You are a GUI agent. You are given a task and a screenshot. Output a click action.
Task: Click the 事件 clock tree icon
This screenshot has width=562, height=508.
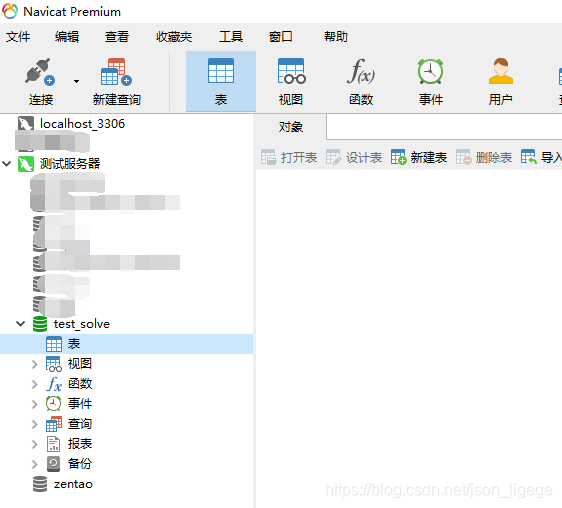pyautogui.click(x=53, y=404)
